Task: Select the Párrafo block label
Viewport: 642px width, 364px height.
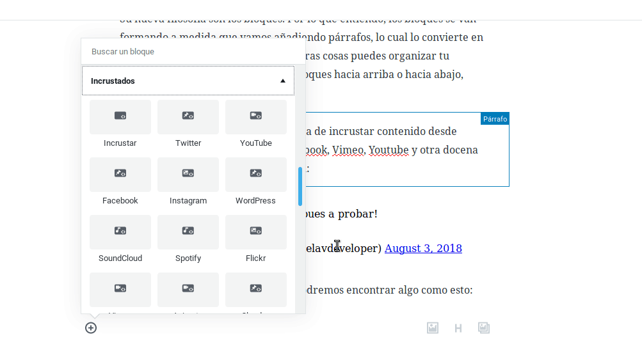Action: point(495,119)
